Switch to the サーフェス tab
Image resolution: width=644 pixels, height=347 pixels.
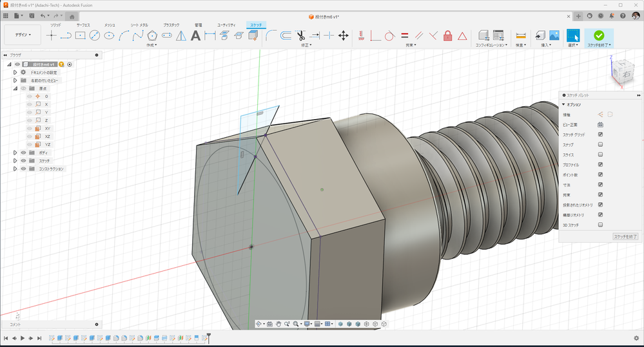[83, 25]
